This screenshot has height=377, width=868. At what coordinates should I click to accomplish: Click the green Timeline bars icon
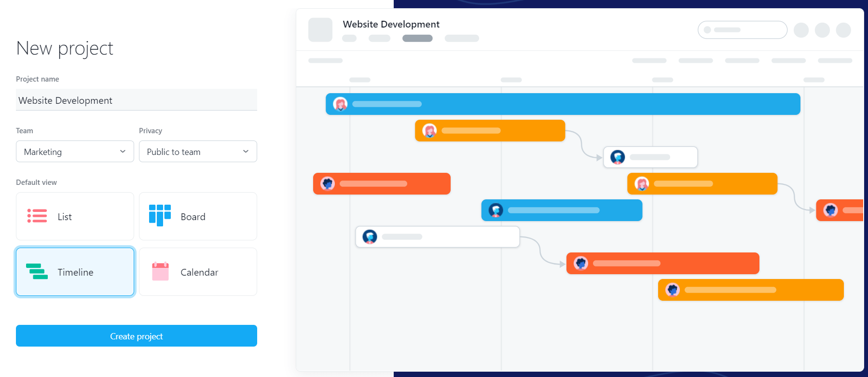(37, 271)
